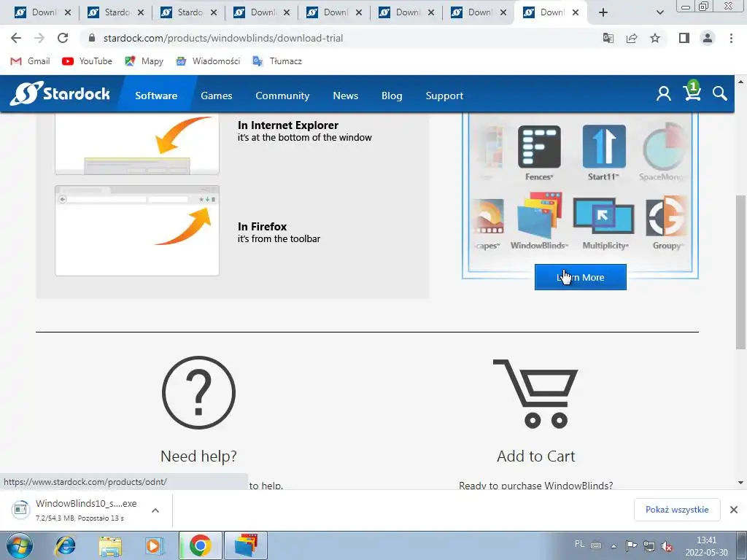The width and height of the screenshot is (747, 560).
Task: Click the PL language indicator
Action: tap(579, 544)
